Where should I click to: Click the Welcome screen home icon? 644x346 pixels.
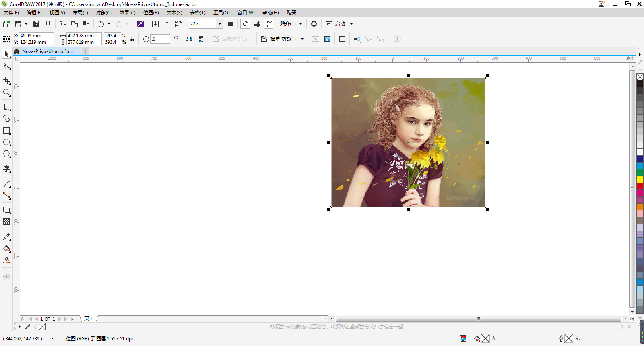coord(17,51)
